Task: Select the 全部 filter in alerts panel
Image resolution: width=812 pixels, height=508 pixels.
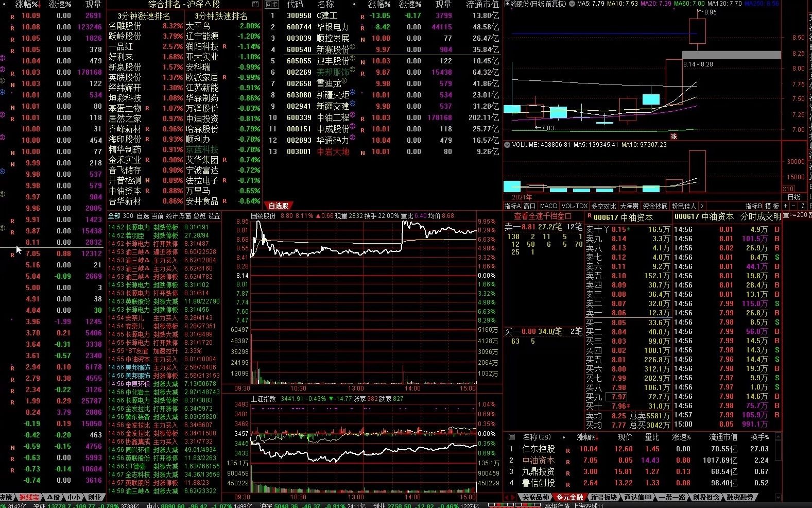Action: click(114, 216)
